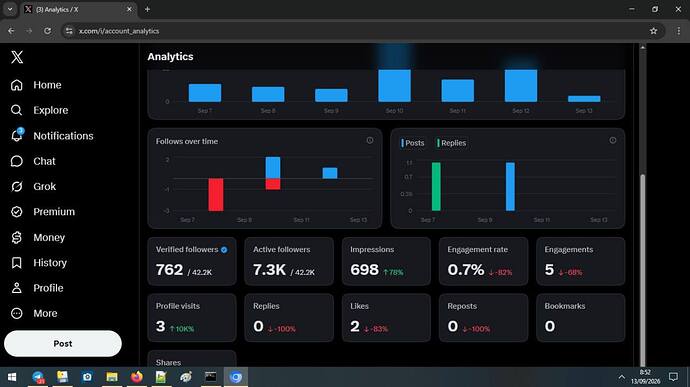690x387 pixels.
Task: Select the Impressions card
Action: pyautogui.click(x=386, y=261)
